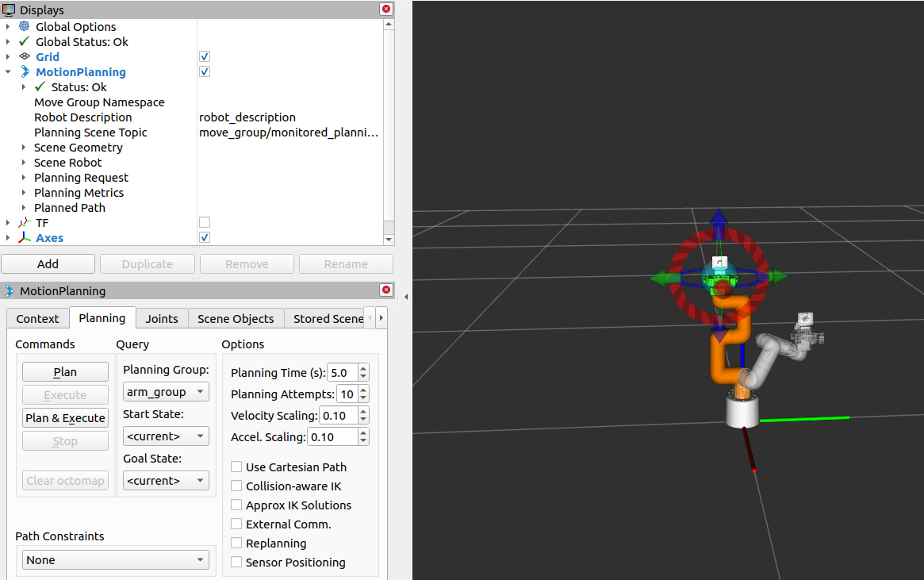Expand the Scene Geometry item
Viewport: 924px width, 580px height.
coord(24,148)
